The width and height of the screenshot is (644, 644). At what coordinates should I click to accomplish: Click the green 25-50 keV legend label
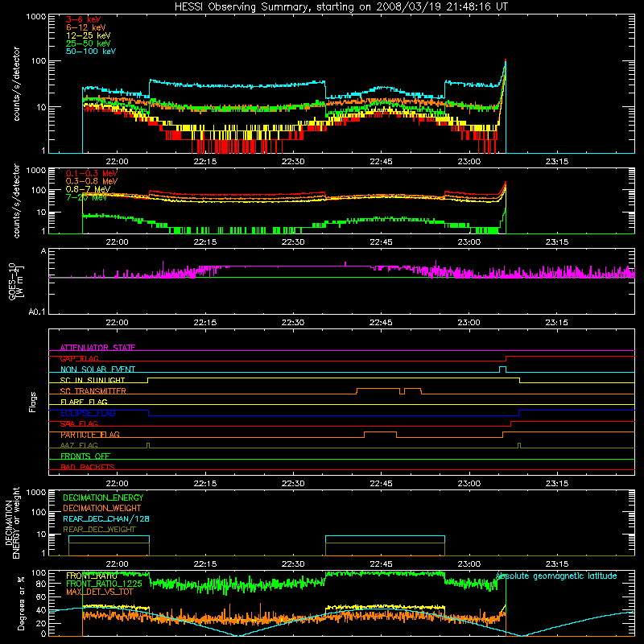point(88,43)
